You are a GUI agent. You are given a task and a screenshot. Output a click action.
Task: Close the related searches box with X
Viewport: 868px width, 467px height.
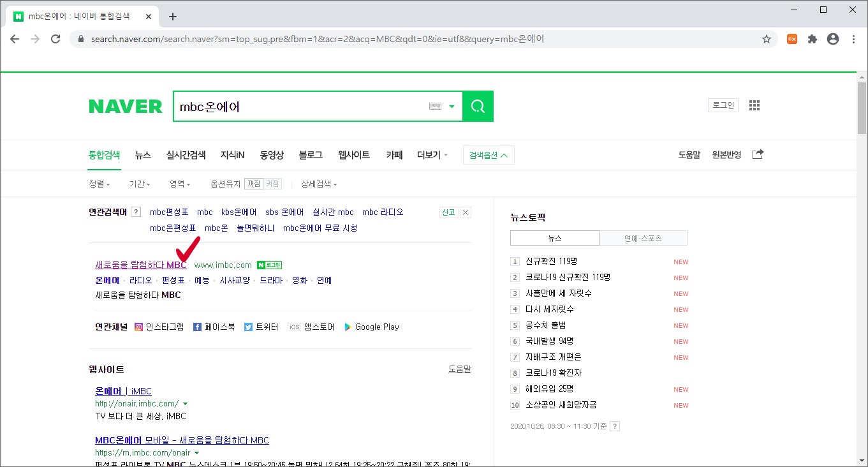(x=466, y=212)
